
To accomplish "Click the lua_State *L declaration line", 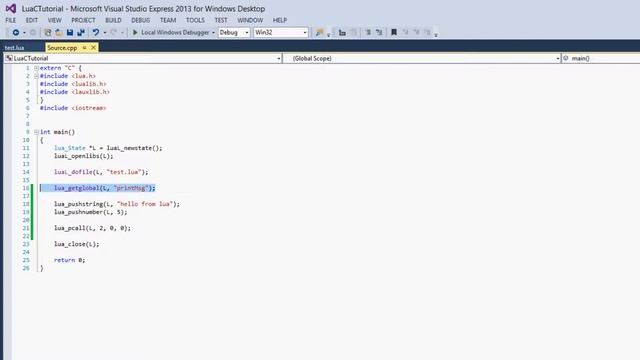I will (108, 148).
